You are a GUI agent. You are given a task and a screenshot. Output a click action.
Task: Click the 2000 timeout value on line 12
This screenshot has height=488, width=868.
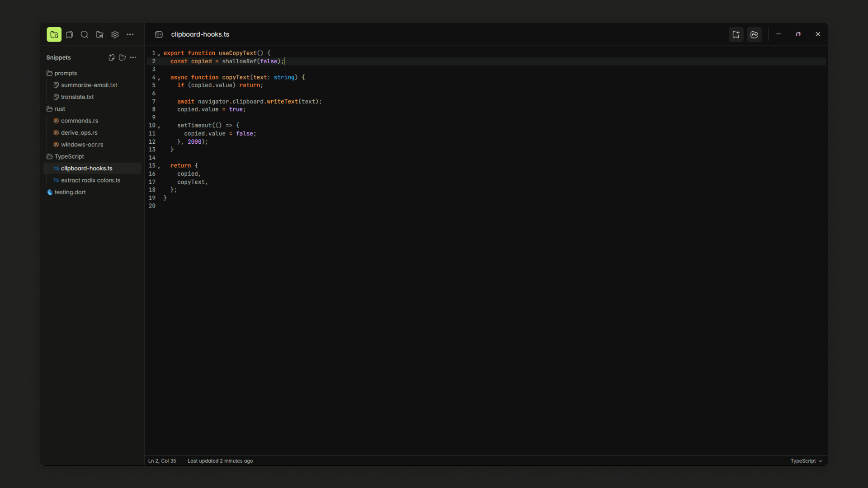[194, 142]
